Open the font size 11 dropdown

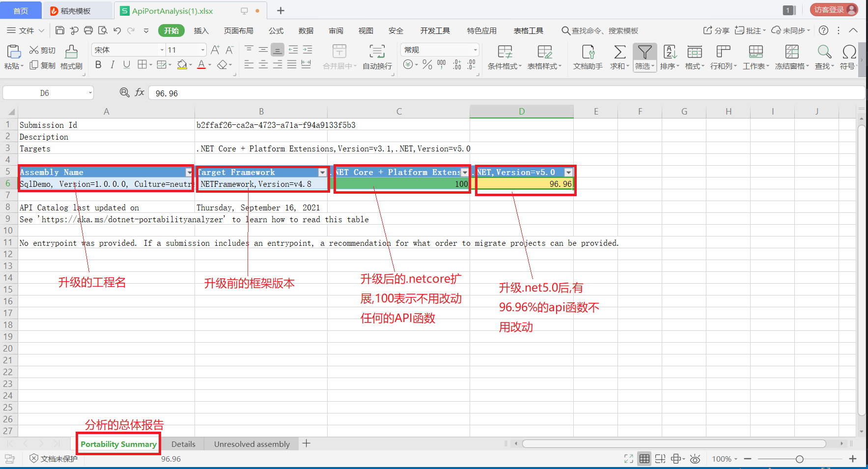point(202,50)
